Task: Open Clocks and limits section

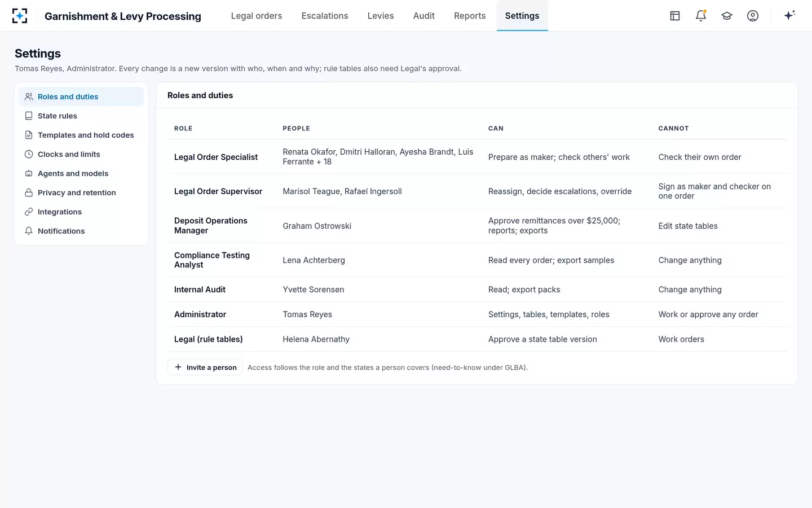Action: (81, 154)
